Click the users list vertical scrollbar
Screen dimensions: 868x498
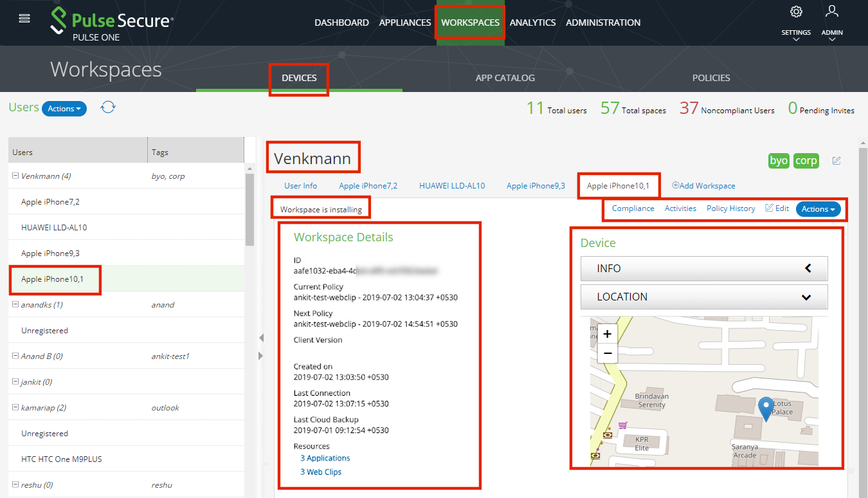(249, 210)
